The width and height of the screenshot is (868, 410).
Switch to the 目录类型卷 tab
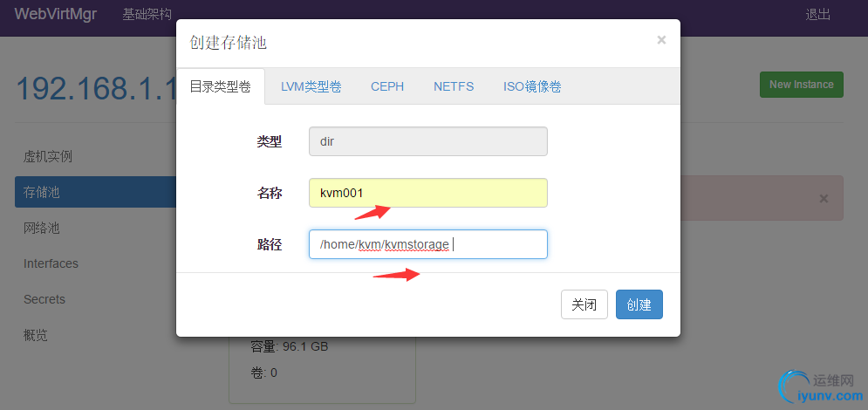click(x=220, y=86)
